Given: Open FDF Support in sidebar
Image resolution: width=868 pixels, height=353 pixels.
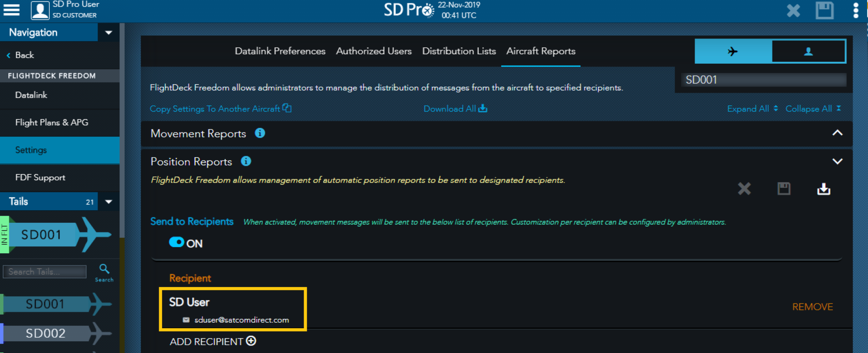Looking at the screenshot, I should coord(59,177).
